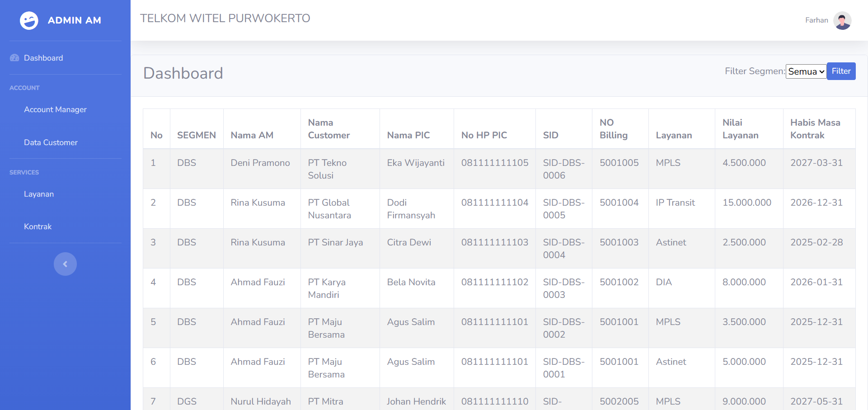Open the Dashboard sidebar item
868x410 pixels.
tap(43, 58)
